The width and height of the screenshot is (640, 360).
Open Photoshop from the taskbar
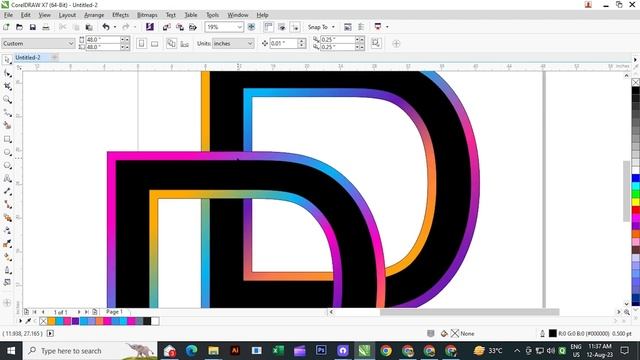321,351
